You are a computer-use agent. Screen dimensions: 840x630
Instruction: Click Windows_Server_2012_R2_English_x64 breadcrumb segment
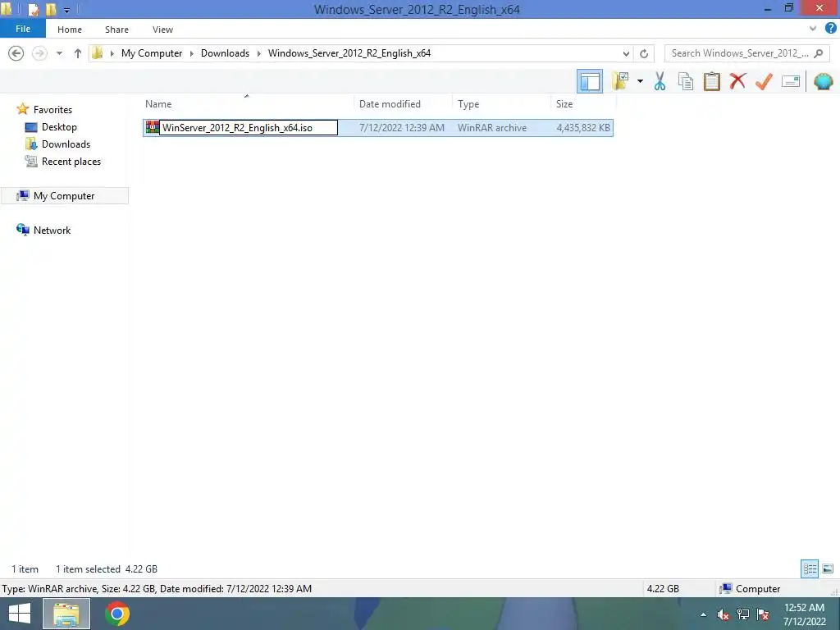(349, 53)
